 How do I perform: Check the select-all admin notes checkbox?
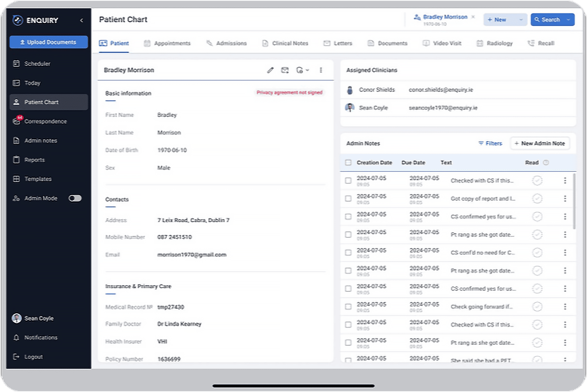point(348,163)
